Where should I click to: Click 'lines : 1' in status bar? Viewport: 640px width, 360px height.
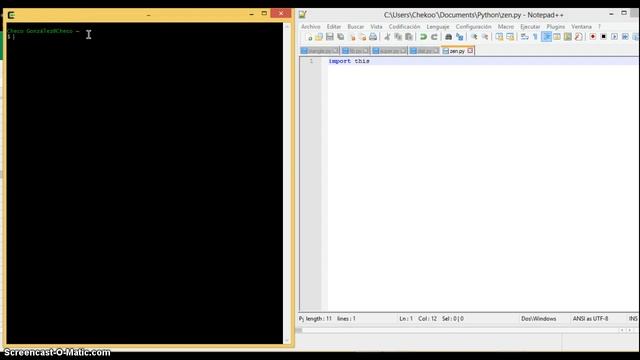(346, 318)
